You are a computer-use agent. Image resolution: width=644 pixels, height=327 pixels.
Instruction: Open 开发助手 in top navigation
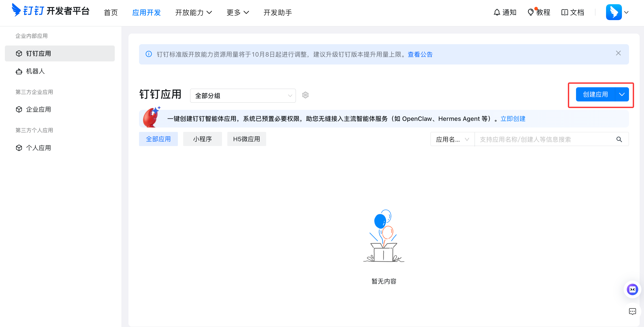click(278, 13)
